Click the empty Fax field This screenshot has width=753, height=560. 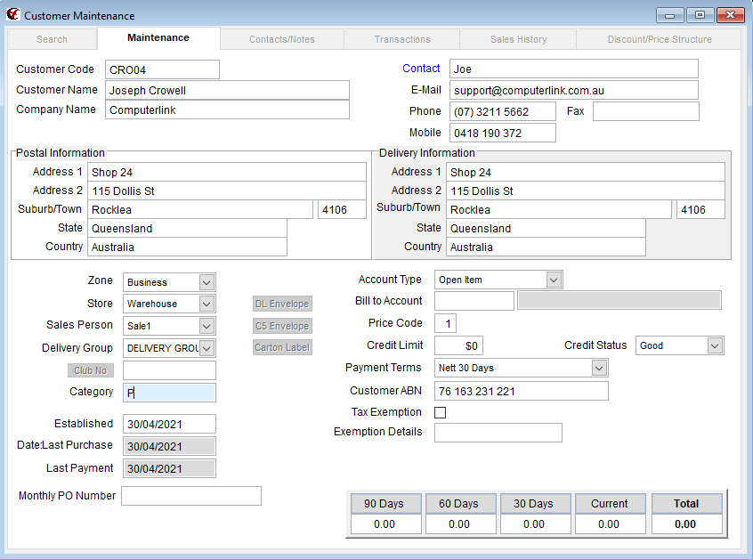[x=646, y=111]
